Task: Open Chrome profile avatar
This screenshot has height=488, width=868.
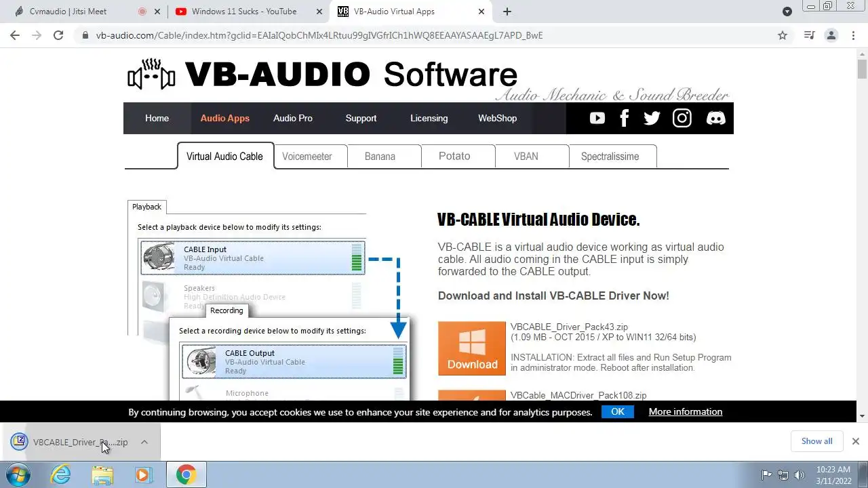Action: [x=831, y=35]
